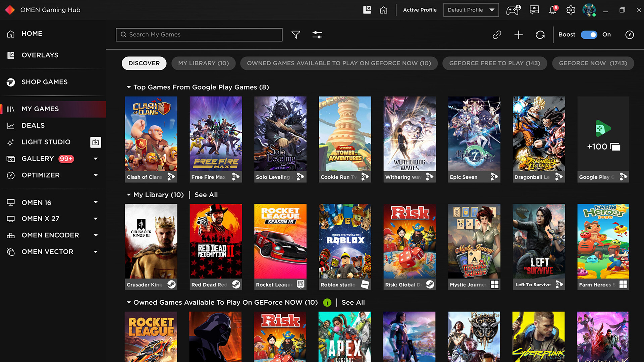Select My Games in sidebar
This screenshot has height=362, width=644.
coord(54,109)
